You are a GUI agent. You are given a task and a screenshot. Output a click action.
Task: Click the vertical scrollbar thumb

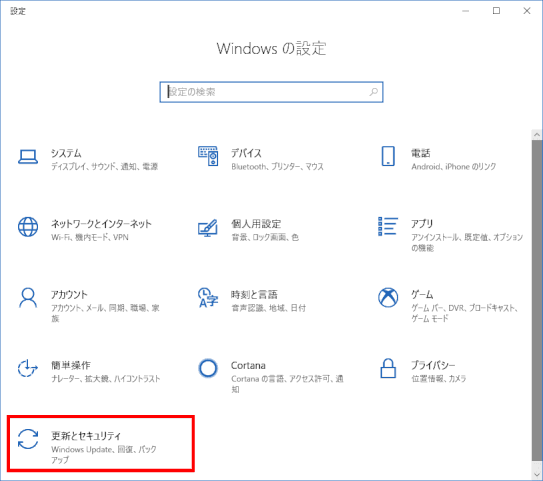[537, 301]
